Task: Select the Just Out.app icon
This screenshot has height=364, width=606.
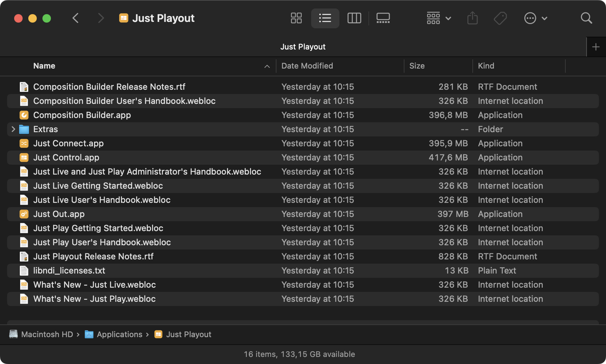Action: pyautogui.click(x=24, y=214)
